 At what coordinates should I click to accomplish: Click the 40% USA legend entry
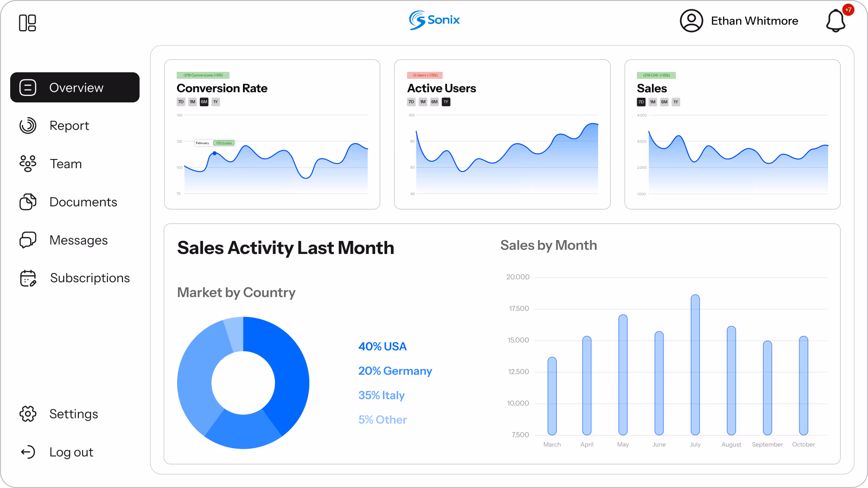pos(383,347)
